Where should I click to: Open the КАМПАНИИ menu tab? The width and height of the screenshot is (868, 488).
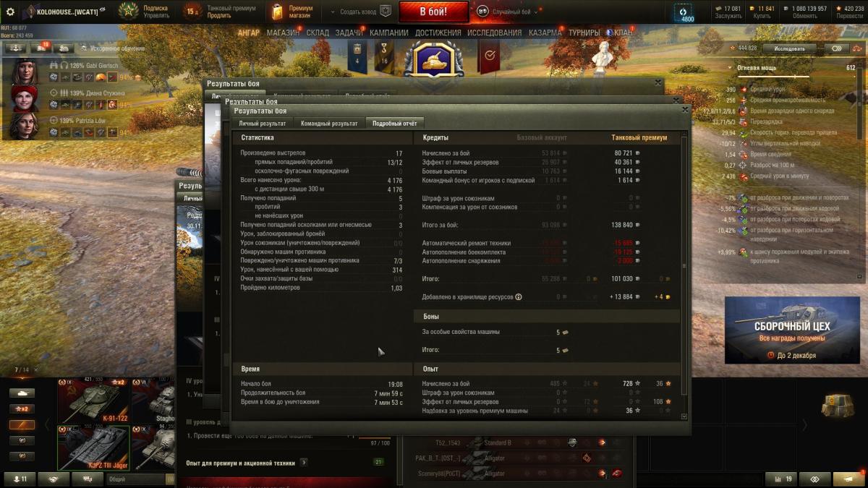coord(389,33)
